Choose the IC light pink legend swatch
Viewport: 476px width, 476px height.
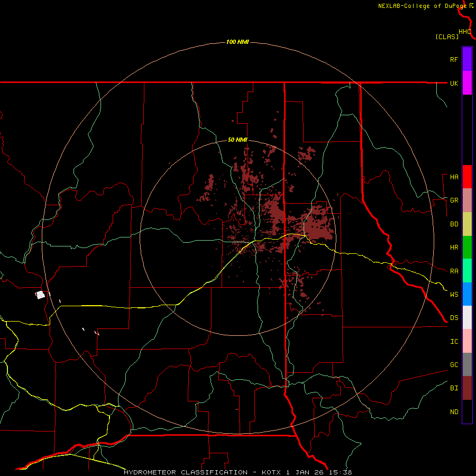467,341
